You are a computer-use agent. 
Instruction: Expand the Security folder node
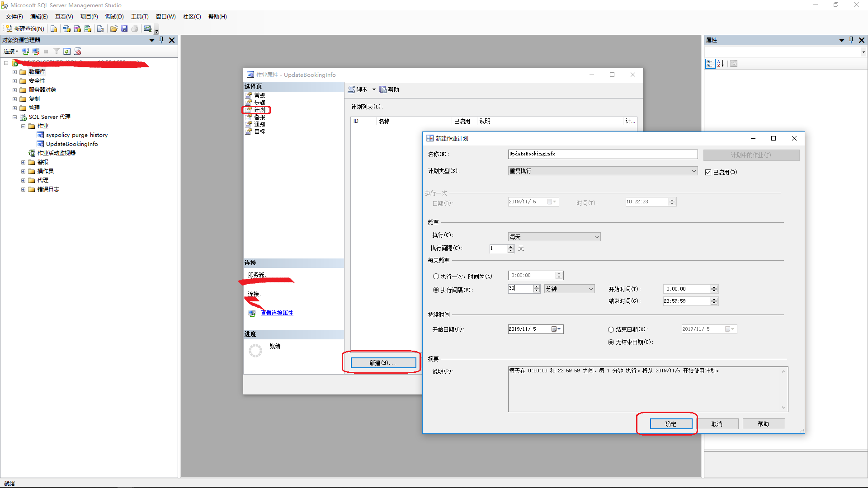pyautogui.click(x=14, y=81)
